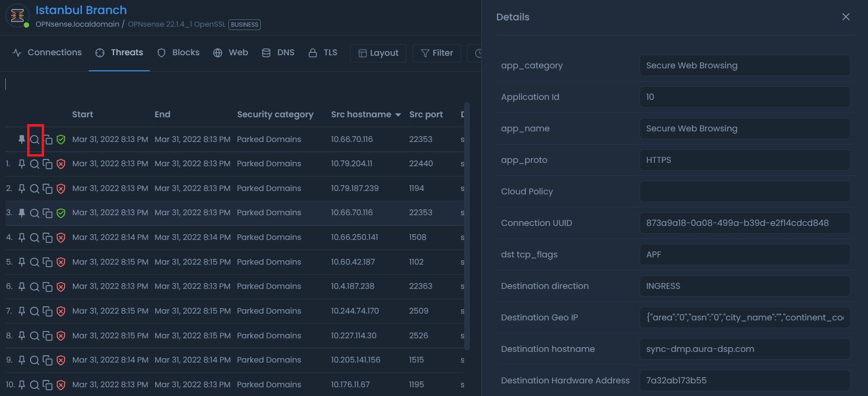Open the Blocks tab
Screen dimensions: 868x396
click(x=178, y=53)
